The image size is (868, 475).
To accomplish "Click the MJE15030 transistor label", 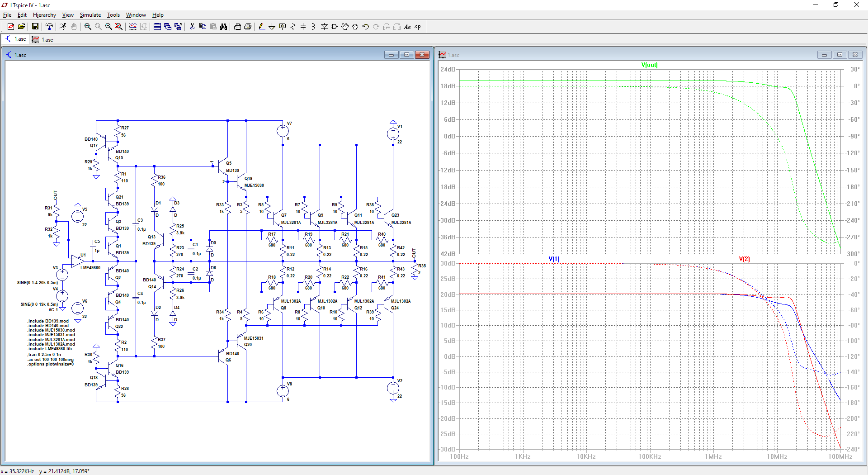I will click(254, 185).
